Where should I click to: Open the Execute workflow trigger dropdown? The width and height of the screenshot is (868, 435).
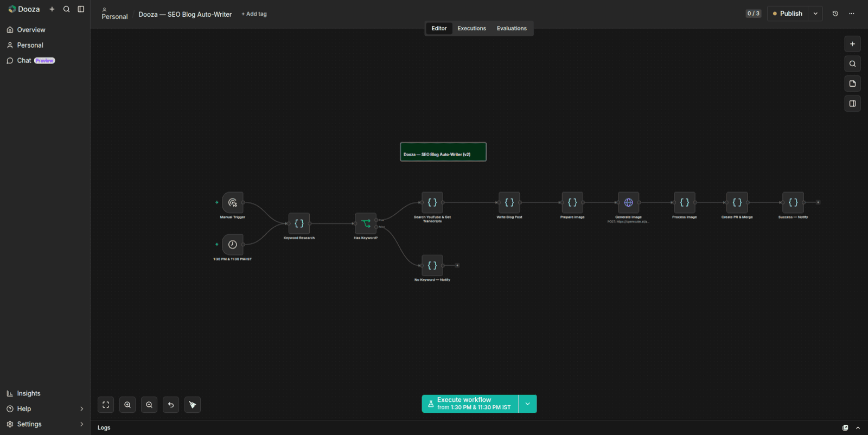pyautogui.click(x=527, y=404)
